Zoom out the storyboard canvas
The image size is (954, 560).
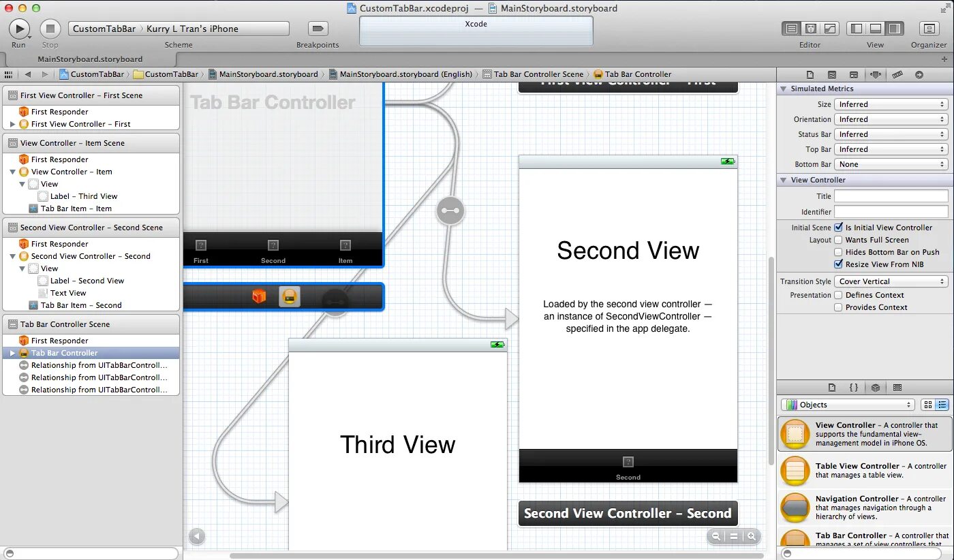(716, 536)
